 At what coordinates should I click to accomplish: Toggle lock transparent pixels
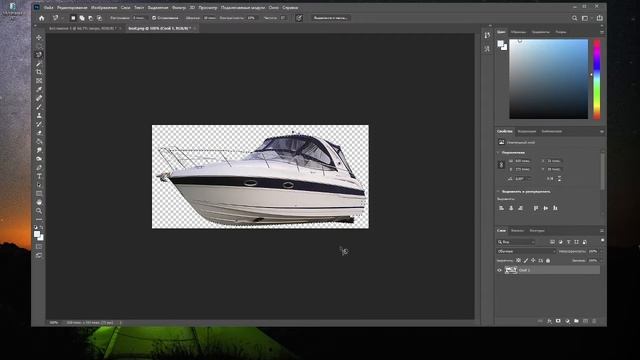point(518,260)
